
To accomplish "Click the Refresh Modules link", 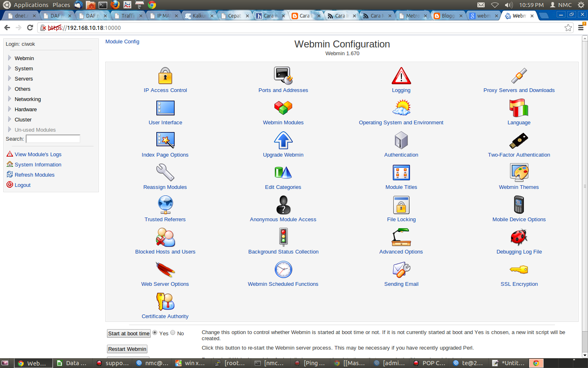I will click(35, 175).
